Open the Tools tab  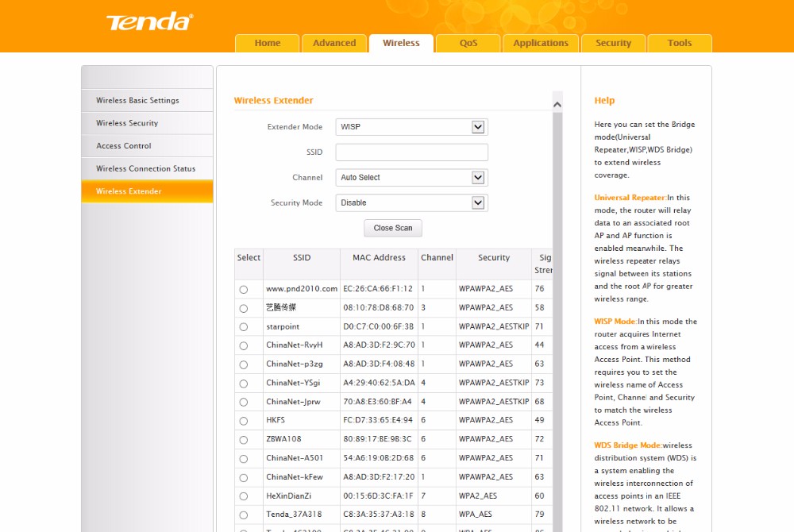(679, 44)
